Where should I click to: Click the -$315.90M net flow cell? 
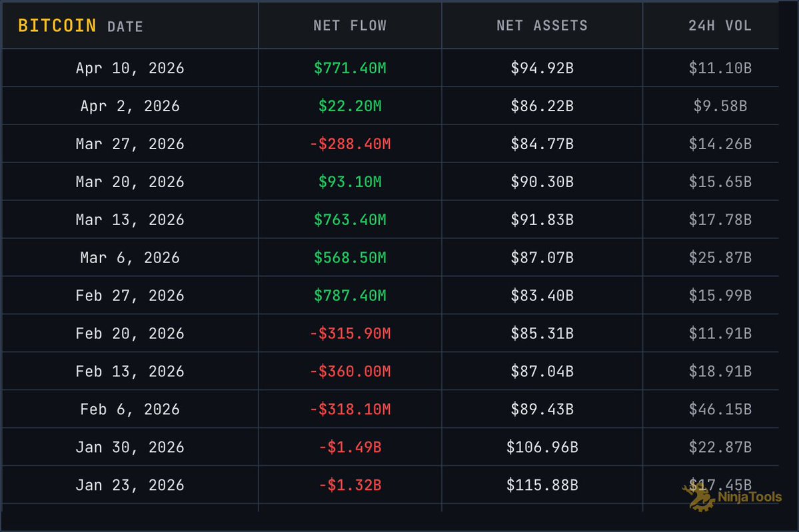coord(350,334)
